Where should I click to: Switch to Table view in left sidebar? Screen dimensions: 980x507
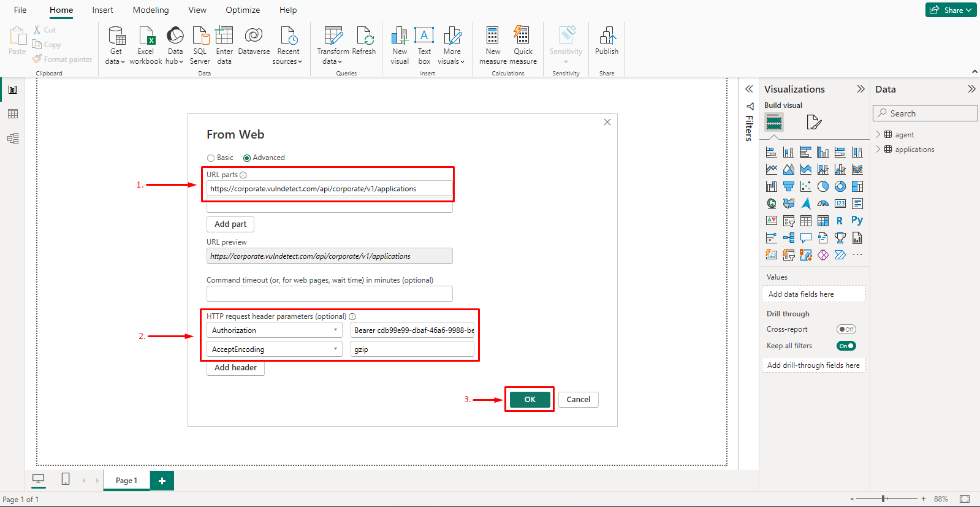point(13,114)
